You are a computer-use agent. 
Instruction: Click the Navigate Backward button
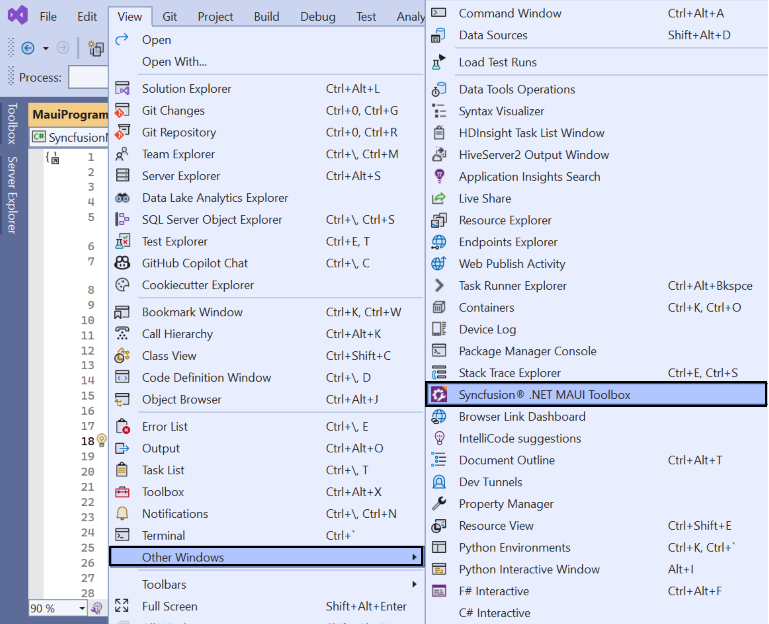click(x=28, y=48)
